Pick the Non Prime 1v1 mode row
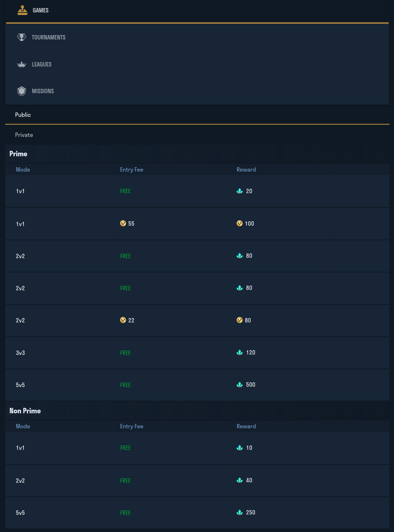 pyautogui.click(x=197, y=448)
